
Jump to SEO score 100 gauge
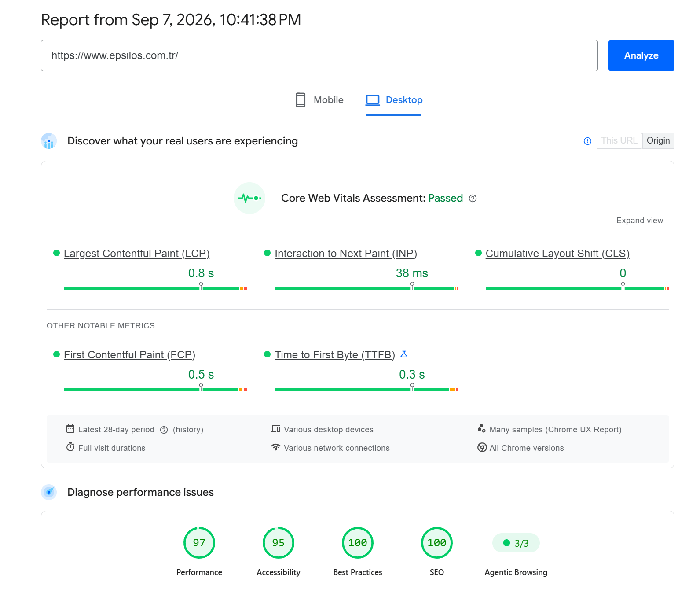(x=437, y=543)
